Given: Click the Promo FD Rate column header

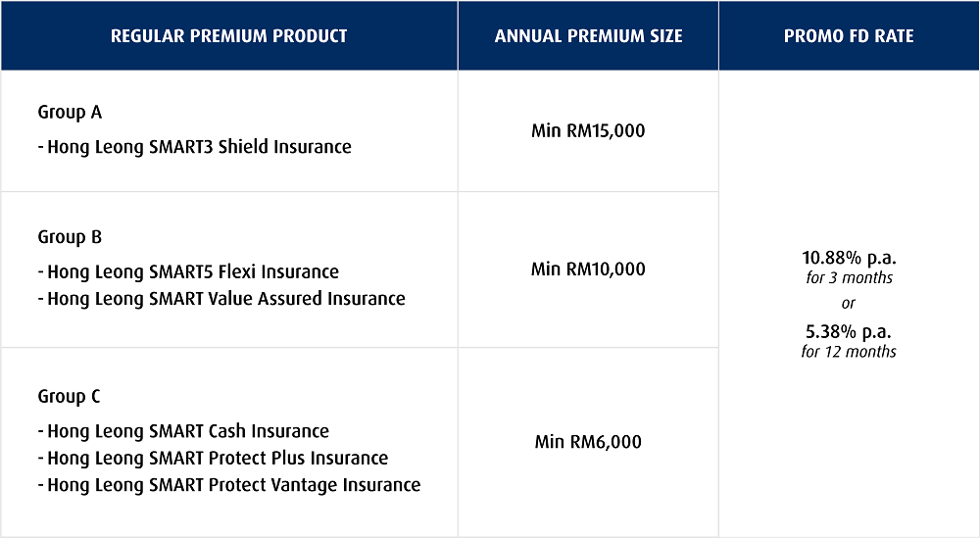Looking at the screenshot, I should [x=849, y=35].
